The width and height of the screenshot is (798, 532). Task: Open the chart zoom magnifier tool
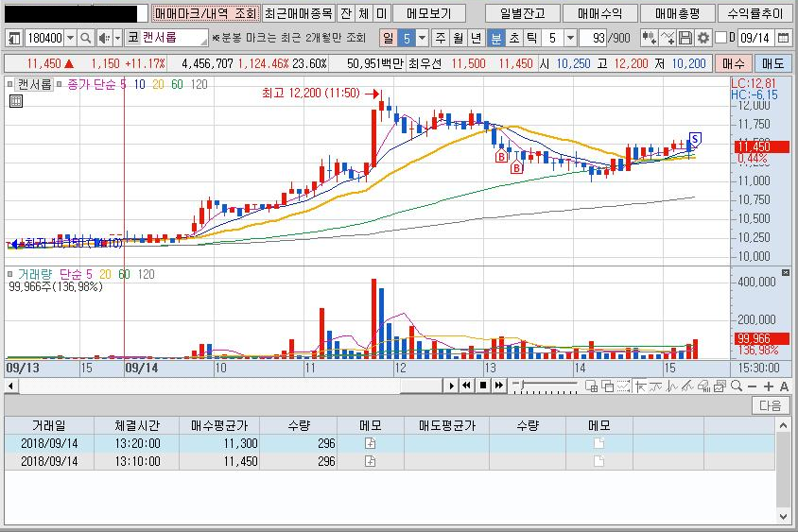coord(737,386)
